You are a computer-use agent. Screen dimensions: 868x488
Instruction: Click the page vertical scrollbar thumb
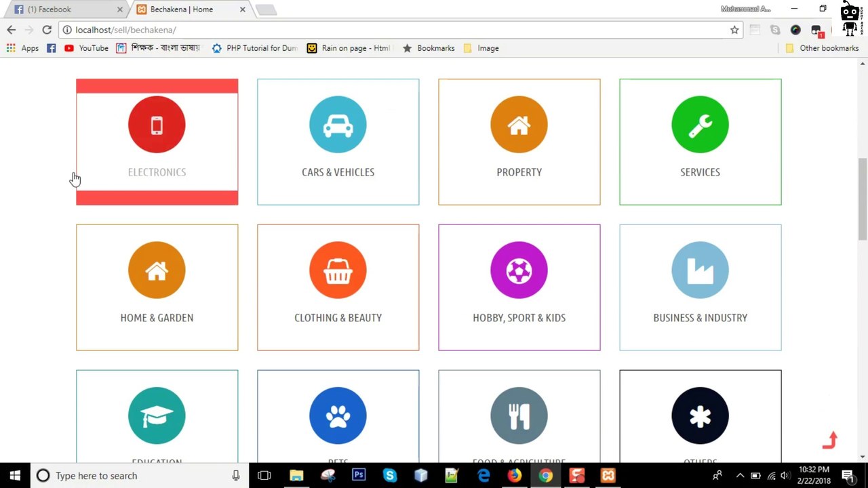[863, 199]
